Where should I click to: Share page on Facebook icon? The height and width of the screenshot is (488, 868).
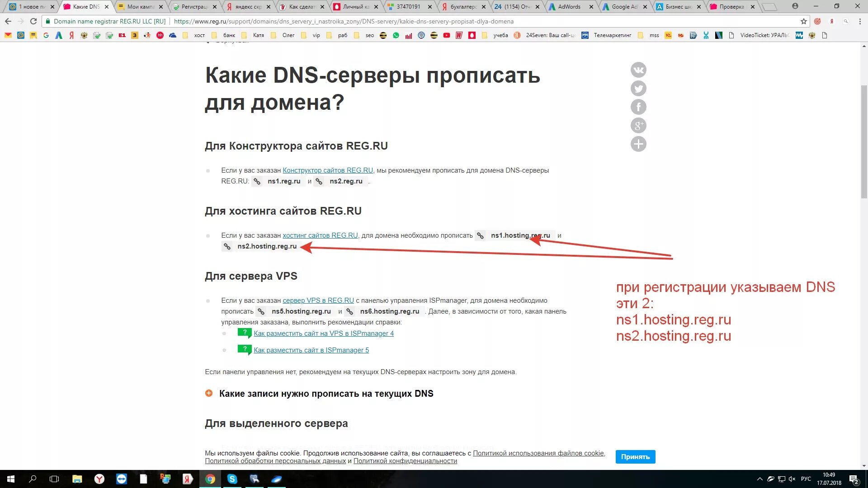(638, 107)
